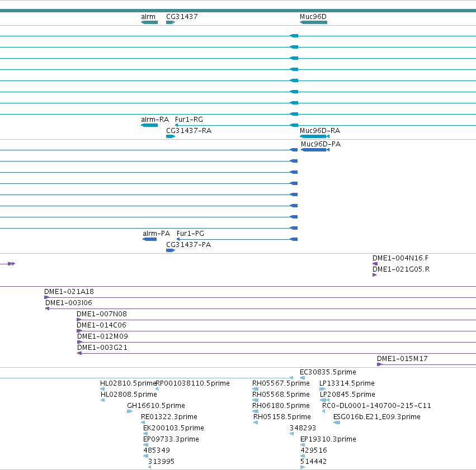Click BAC end DME1-021G05.R
Viewport: 476px width, 470px height.
375,275
